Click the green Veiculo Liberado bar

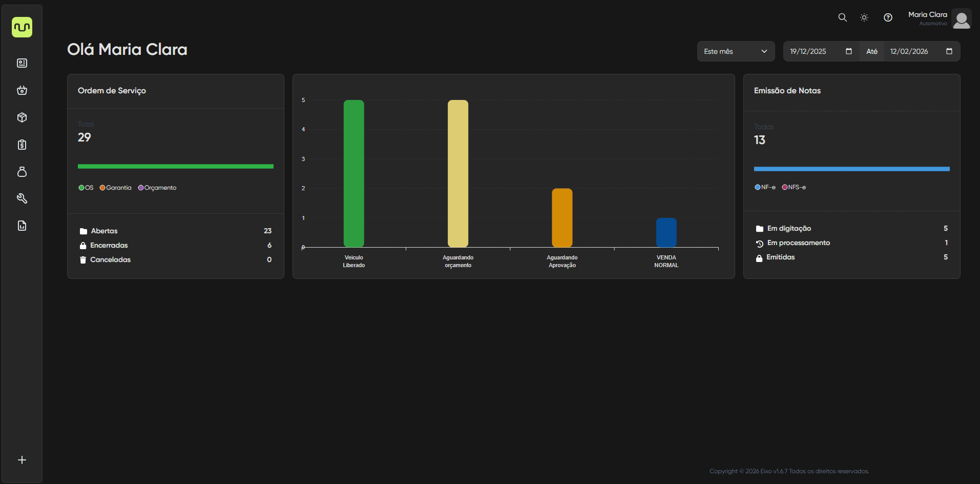(x=353, y=173)
